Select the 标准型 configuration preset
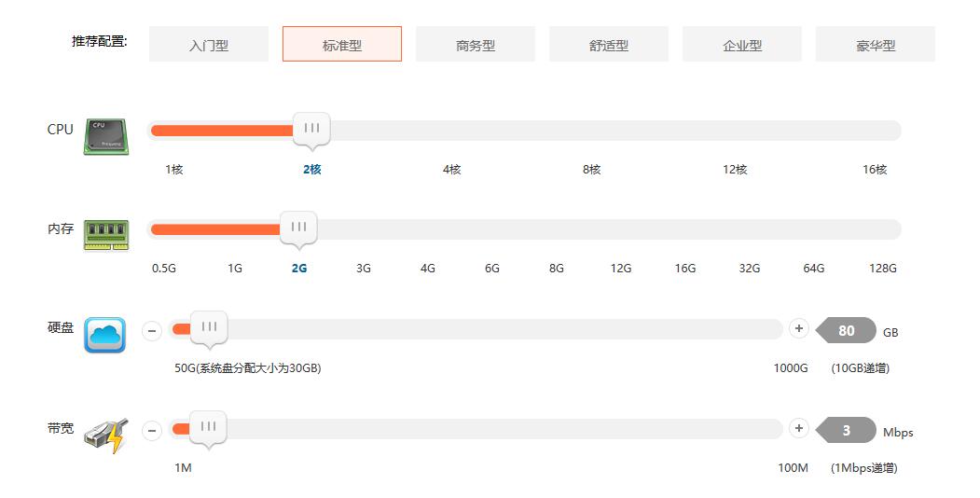This screenshot has width=980, height=498. coord(342,45)
